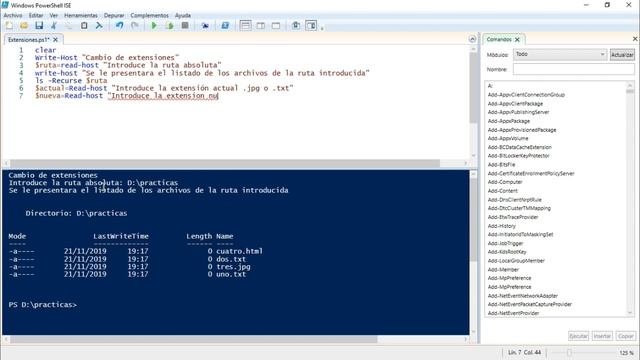Viewport: 640px width, 360px height.
Task: Click the Copiar button
Action: tap(625, 336)
